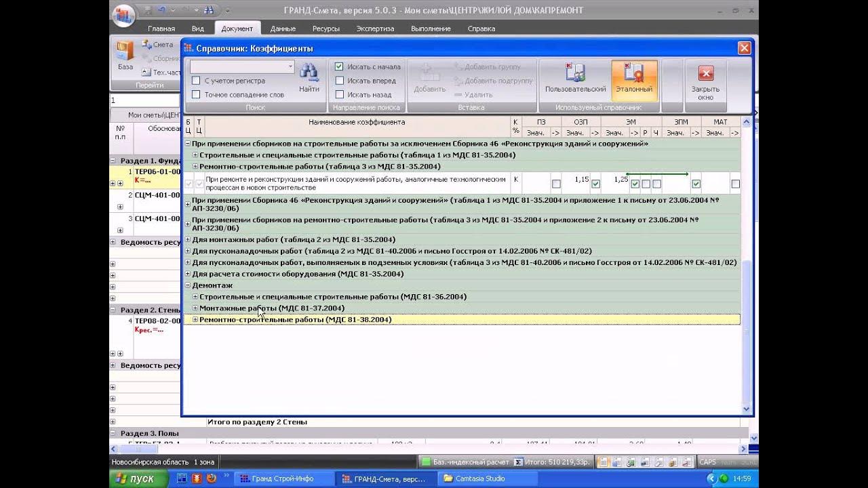Expand Ремонтно-строительные работы (таблица 3) node

[195, 167]
